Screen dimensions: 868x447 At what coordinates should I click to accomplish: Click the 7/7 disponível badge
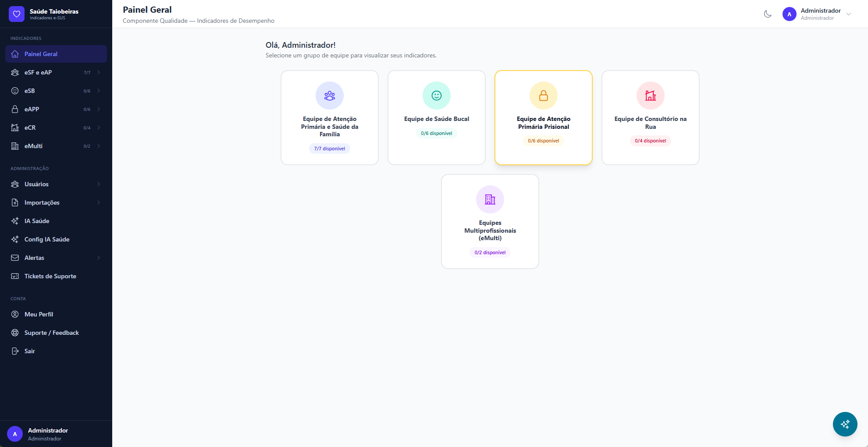click(330, 149)
